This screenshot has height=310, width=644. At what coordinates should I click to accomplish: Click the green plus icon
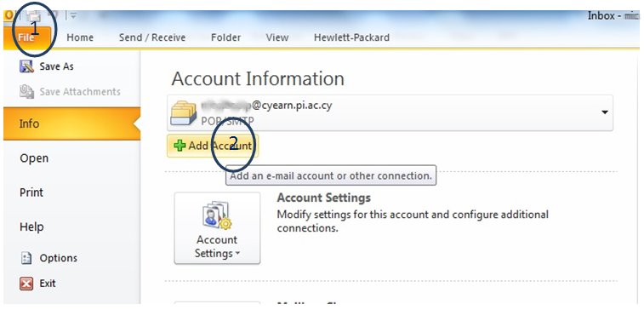tap(180, 146)
